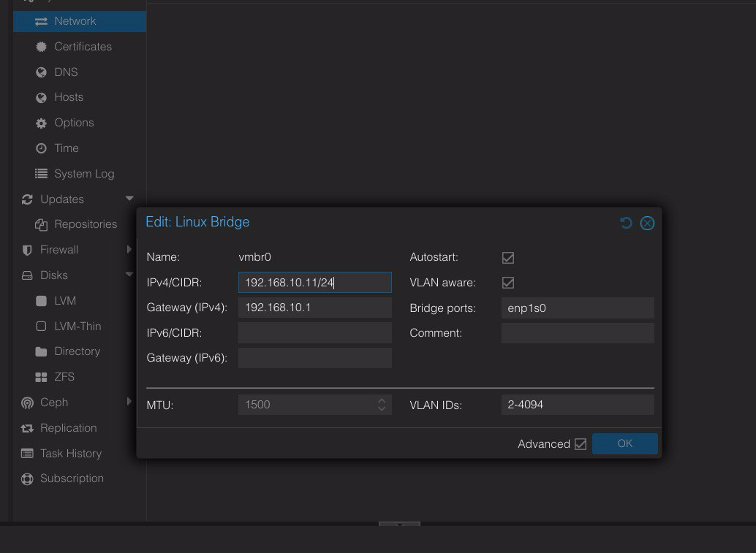Expand the Ceph section arrow
The image size is (756, 553).
129,401
